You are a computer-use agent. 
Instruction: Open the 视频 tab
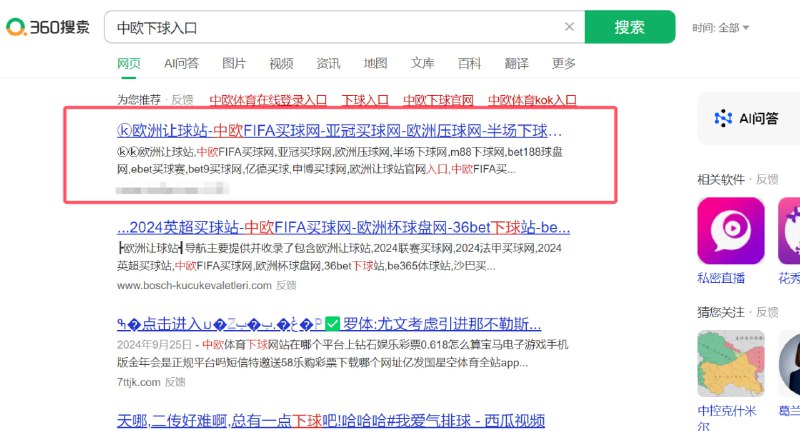point(281,63)
